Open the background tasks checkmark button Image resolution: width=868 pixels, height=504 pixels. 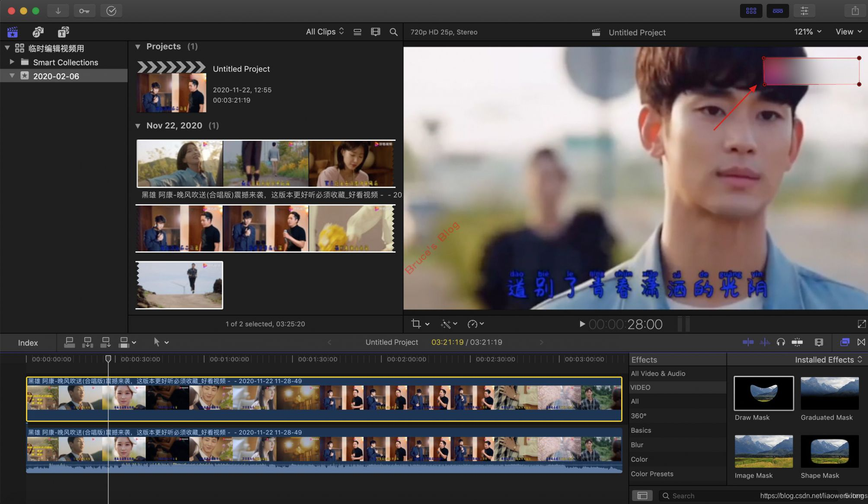pyautogui.click(x=111, y=11)
